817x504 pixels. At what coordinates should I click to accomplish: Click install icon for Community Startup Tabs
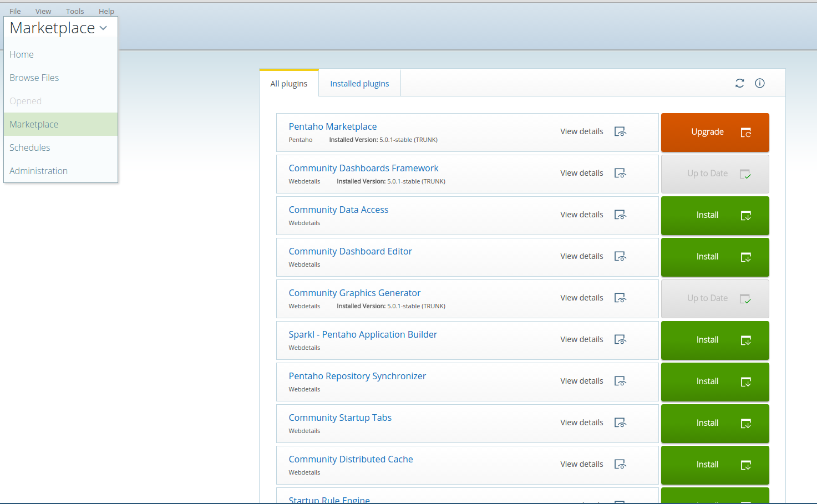[x=746, y=424]
